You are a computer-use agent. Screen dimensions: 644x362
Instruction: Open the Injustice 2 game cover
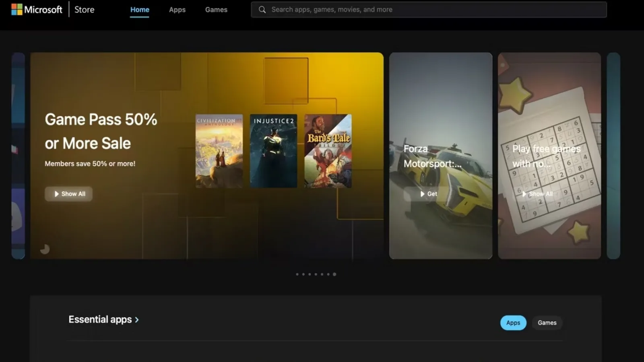point(273,151)
